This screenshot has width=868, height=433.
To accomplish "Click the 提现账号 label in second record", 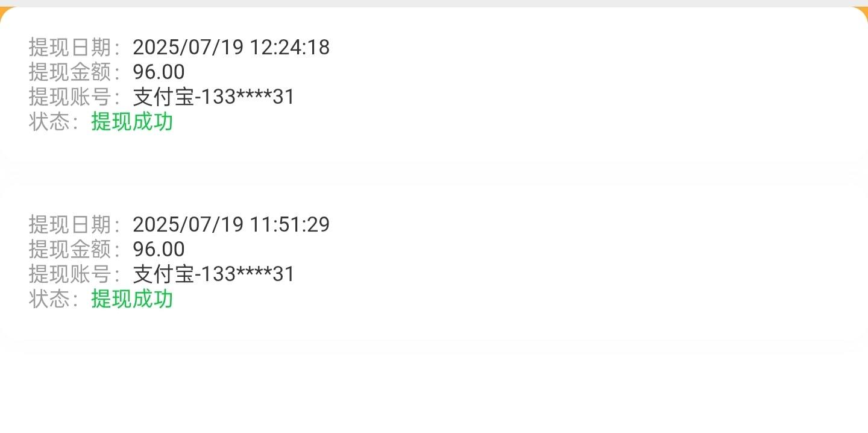I will point(70,274).
